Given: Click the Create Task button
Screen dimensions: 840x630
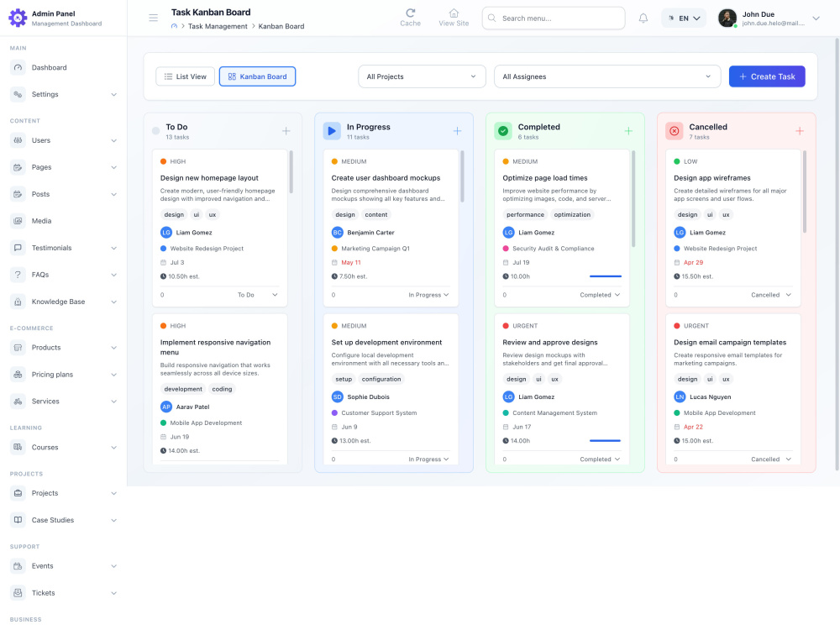Looking at the screenshot, I should point(767,76).
